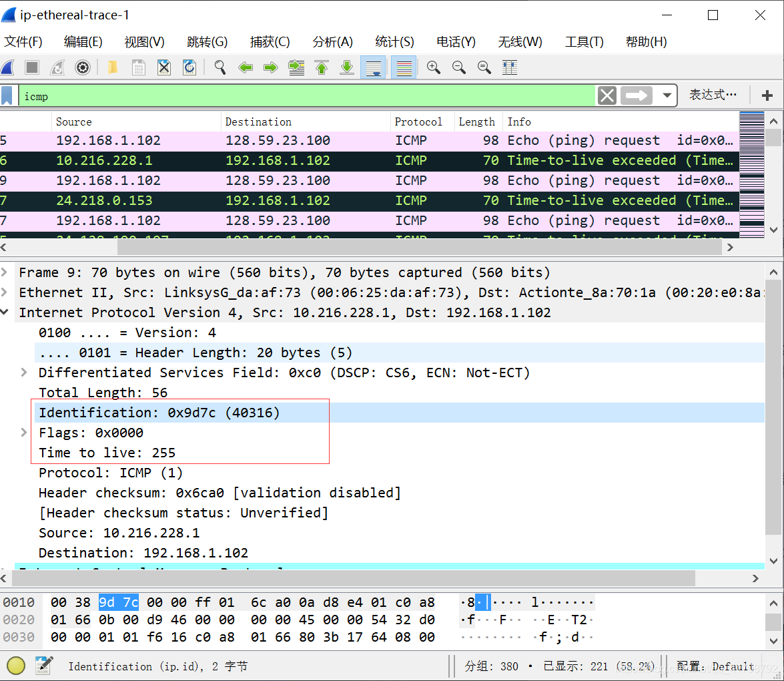Image resolution: width=784 pixels, height=681 pixels.
Task: Select packet from source 24.218.0.153
Action: click(x=370, y=201)
